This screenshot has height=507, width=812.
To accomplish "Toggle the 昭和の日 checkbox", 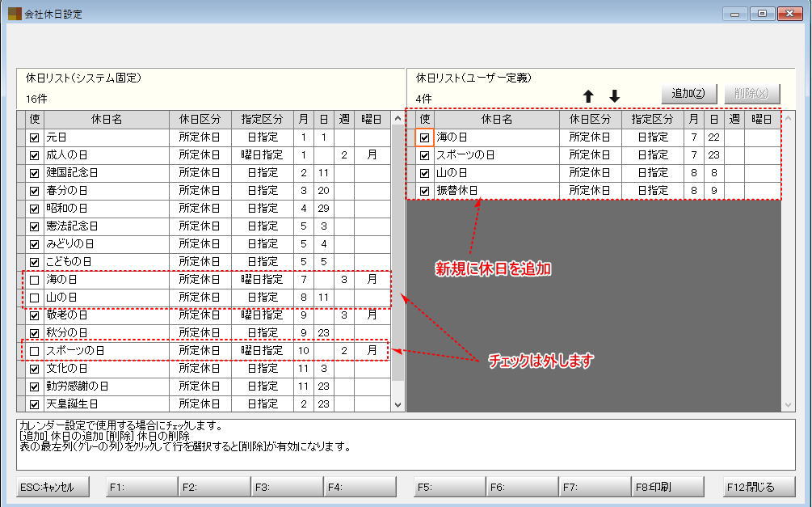I will [x=34, y=209].
